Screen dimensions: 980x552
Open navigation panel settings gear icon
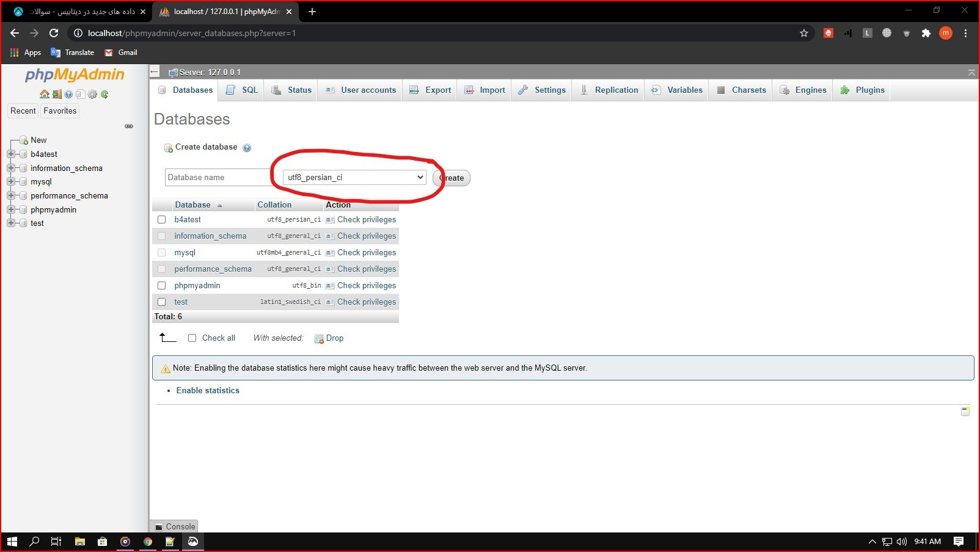pyautogui.click(x=92, y=95)
